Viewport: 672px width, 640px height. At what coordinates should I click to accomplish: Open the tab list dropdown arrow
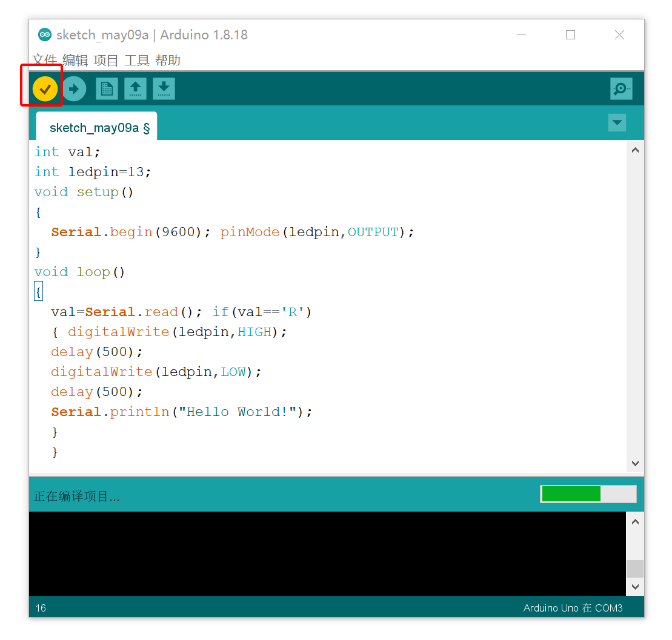[x=617, y=122]
